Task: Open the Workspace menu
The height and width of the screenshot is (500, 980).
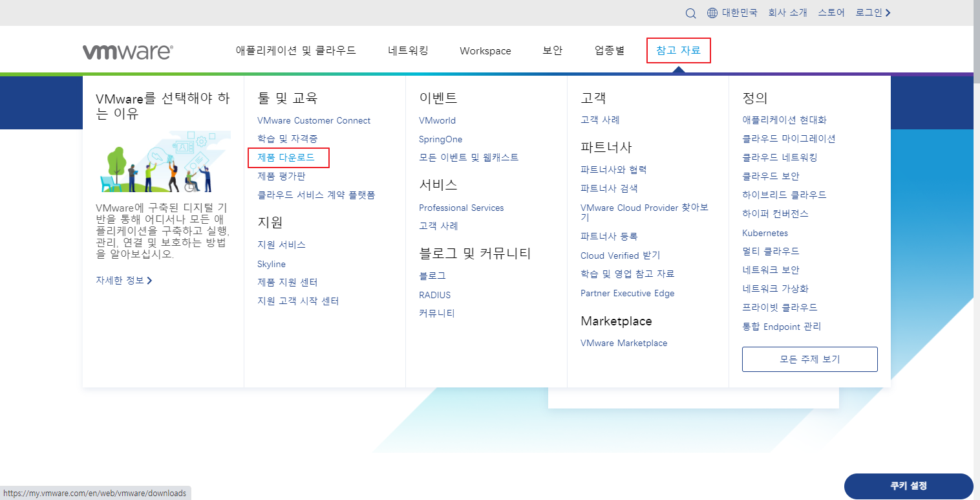Action: click(485, 51)
